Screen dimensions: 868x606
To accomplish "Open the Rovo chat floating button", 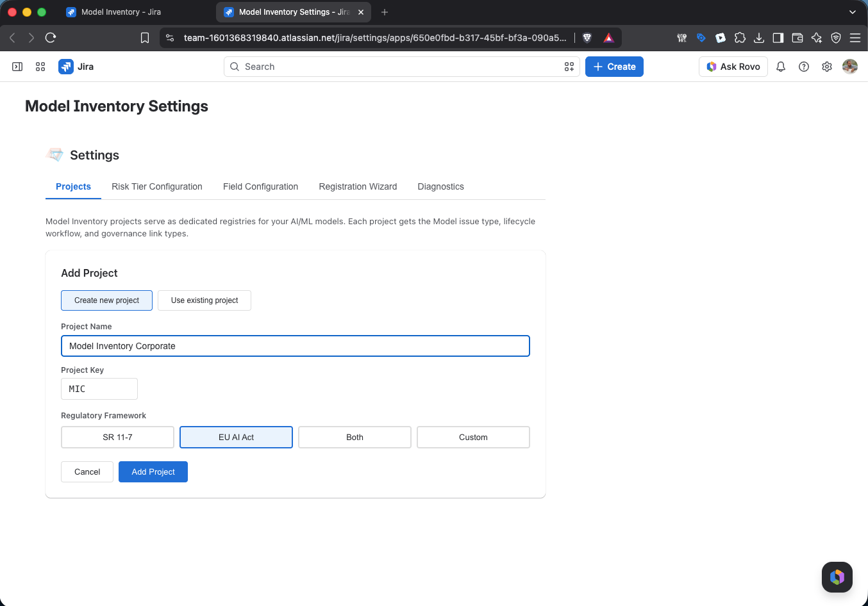I will tap(837, 577).
